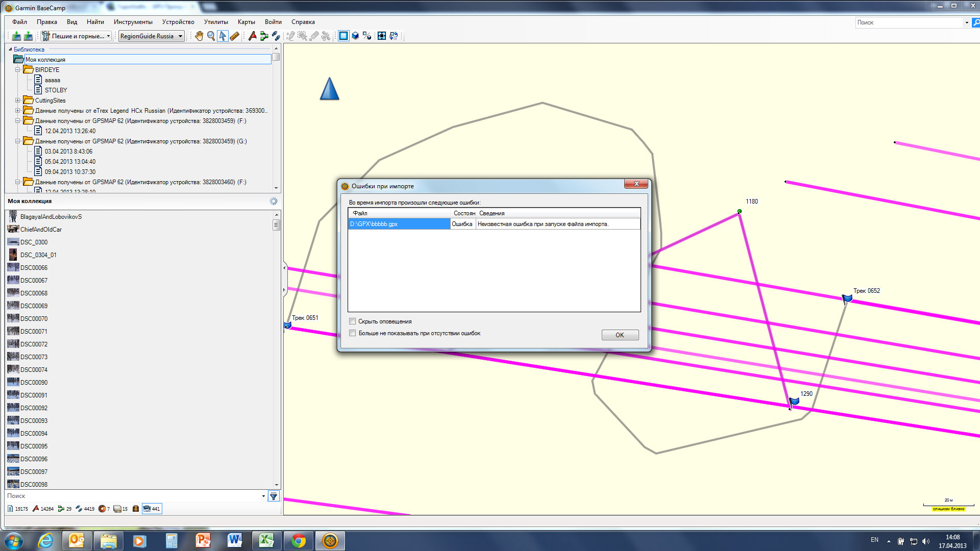Open the Карты menu
The width and height of the screenshot is (980, 551).
(246, 22)
